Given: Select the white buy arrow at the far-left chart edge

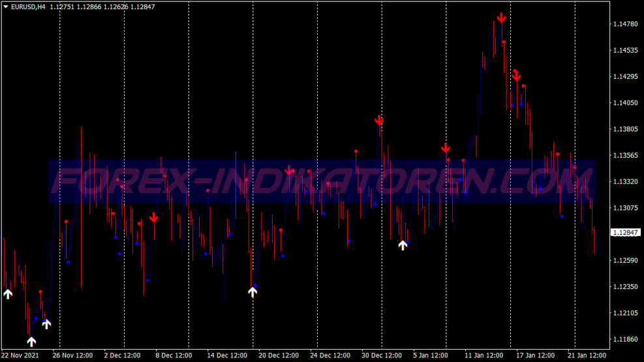Looking at the screenshot, I should pos(8,294).
